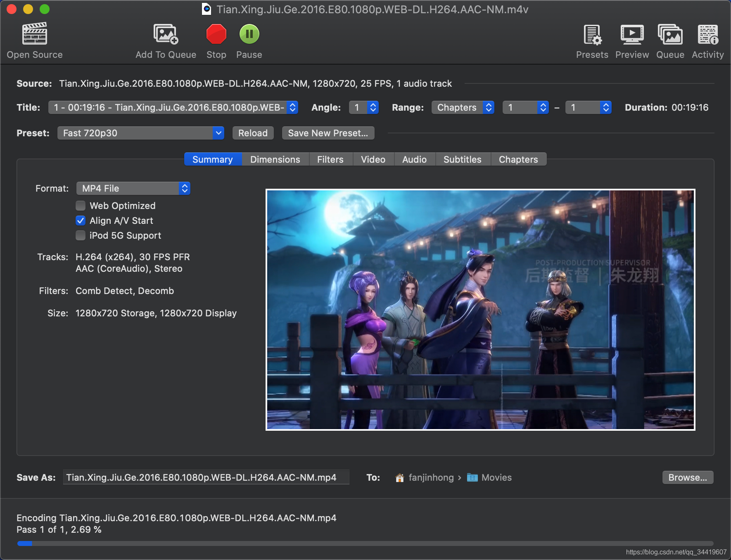731x560 pixels.
Task: Open start chapter dropdown
Action: 526,107
